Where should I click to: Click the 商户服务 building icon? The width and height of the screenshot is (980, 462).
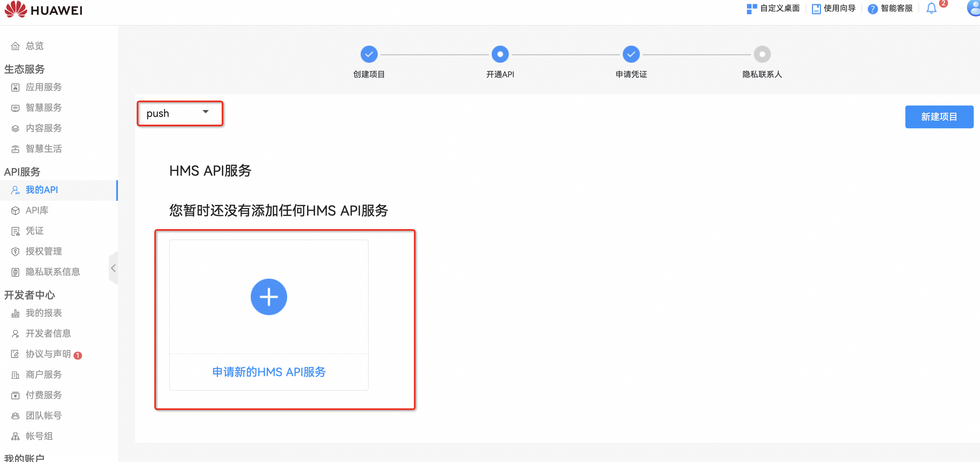click(15, 375)
